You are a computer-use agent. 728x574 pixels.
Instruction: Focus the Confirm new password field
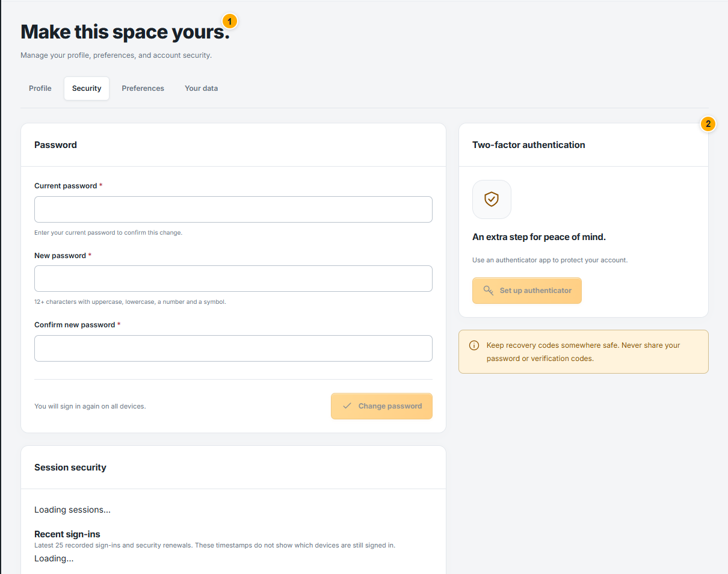233,348
